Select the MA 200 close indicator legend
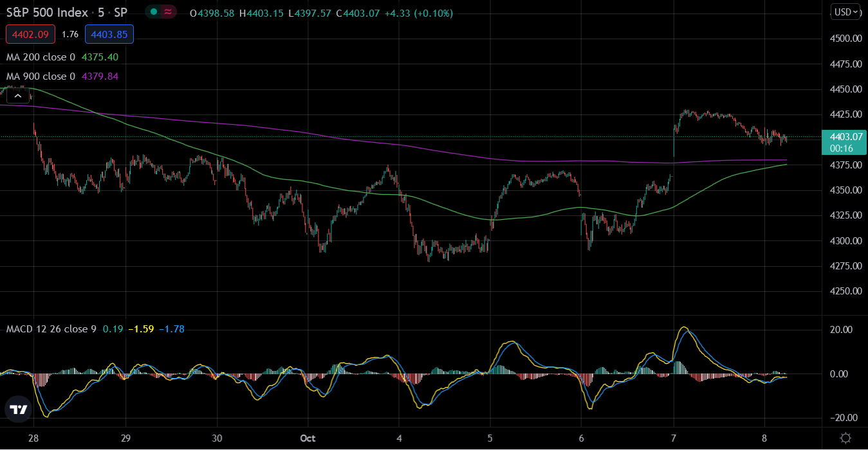Viewport: 868px width, 450px height. pyautogui.click(x=41, y=57)
